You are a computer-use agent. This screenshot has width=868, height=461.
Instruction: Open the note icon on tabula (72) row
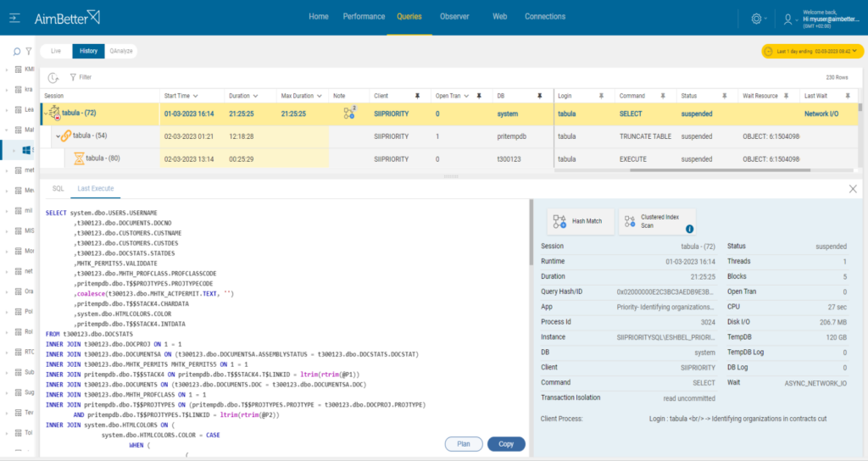[x=349, y=113]
